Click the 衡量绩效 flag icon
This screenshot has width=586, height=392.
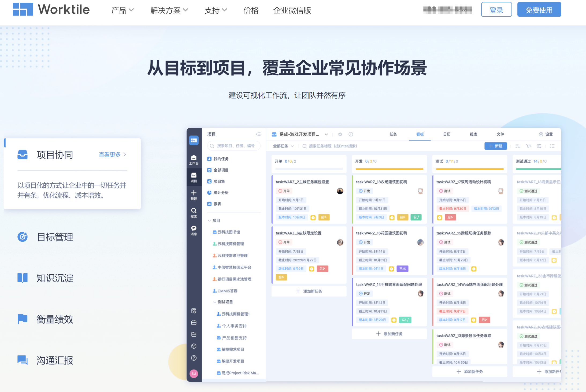point(23,319)
